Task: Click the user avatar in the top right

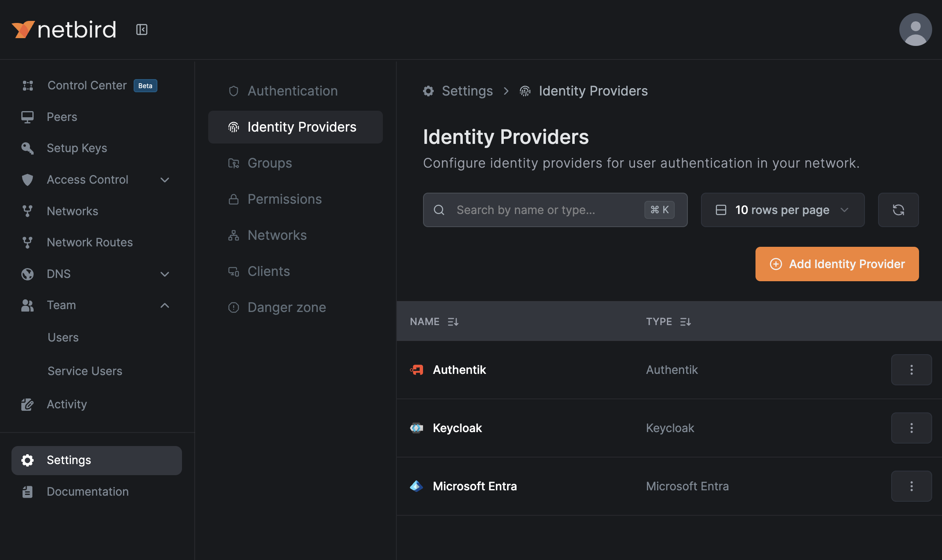Action: click(x=915, y=29)
